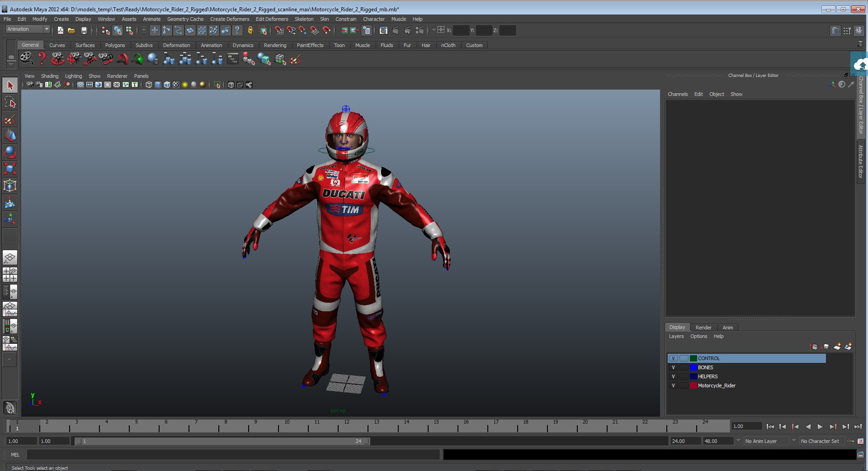Toggle auto keyframe key icon
Viewport: 868px width, 471px height.
pos(851,441)
